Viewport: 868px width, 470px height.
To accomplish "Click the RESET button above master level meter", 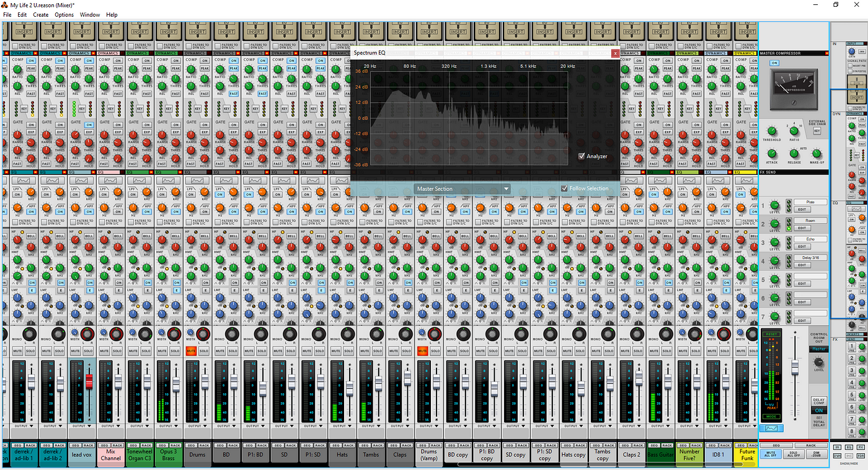I will 772,334.
